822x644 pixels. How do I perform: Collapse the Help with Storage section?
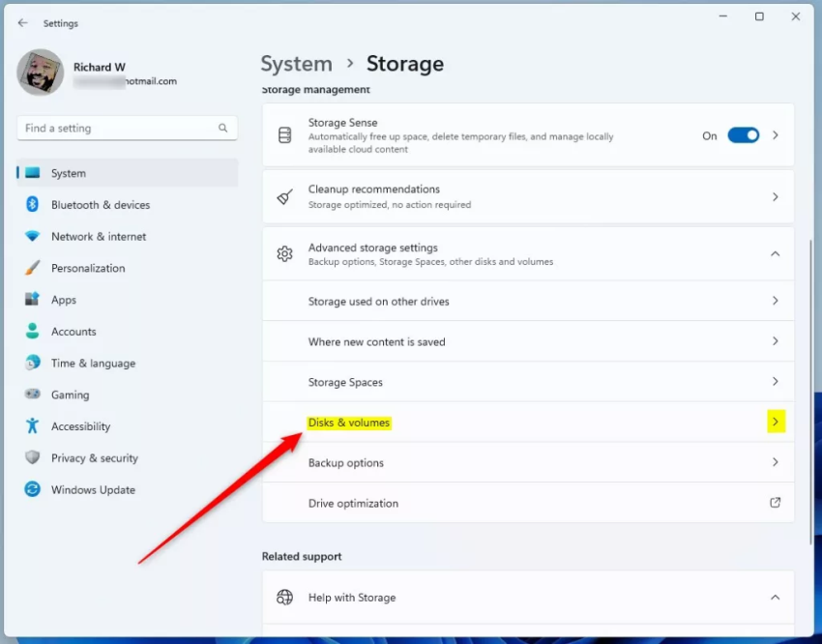[775, 598]
